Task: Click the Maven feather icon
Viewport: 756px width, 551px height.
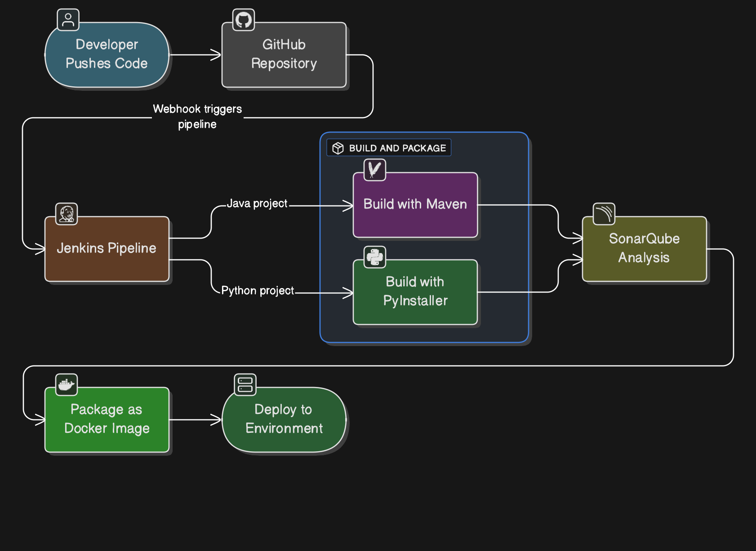Action: click(x=375, y=170)
